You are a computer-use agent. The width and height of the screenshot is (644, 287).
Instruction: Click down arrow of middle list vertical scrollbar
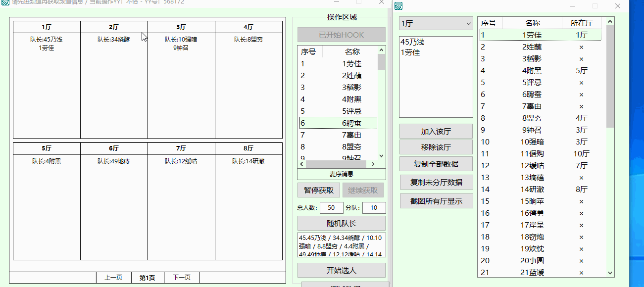[x=381, y=156]
